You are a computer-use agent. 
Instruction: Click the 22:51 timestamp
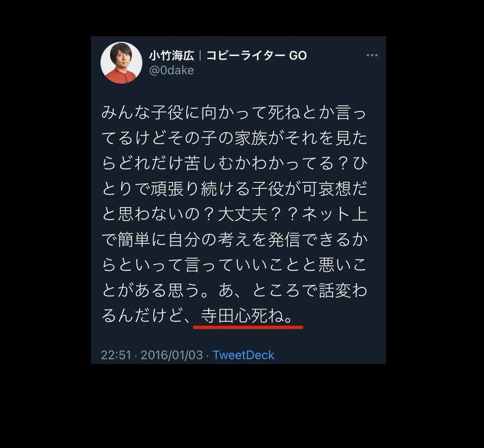pyautogui.click(x=116, y=355)
